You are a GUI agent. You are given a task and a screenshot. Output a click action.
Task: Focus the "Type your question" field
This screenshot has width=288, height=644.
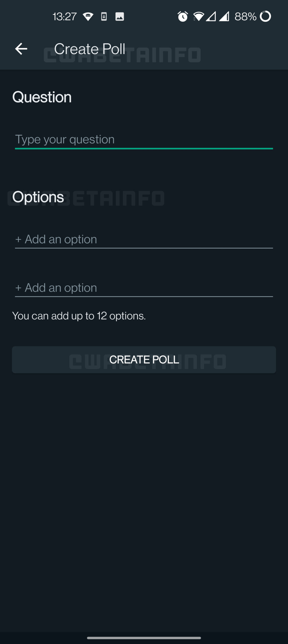tap(144, 139)
